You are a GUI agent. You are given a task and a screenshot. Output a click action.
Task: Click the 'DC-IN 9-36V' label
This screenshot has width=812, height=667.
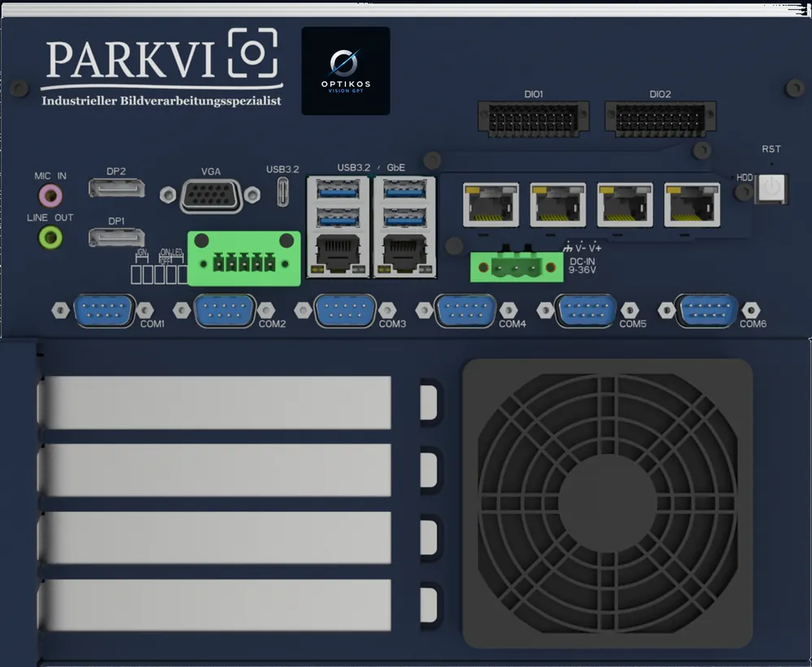point(582,265)
